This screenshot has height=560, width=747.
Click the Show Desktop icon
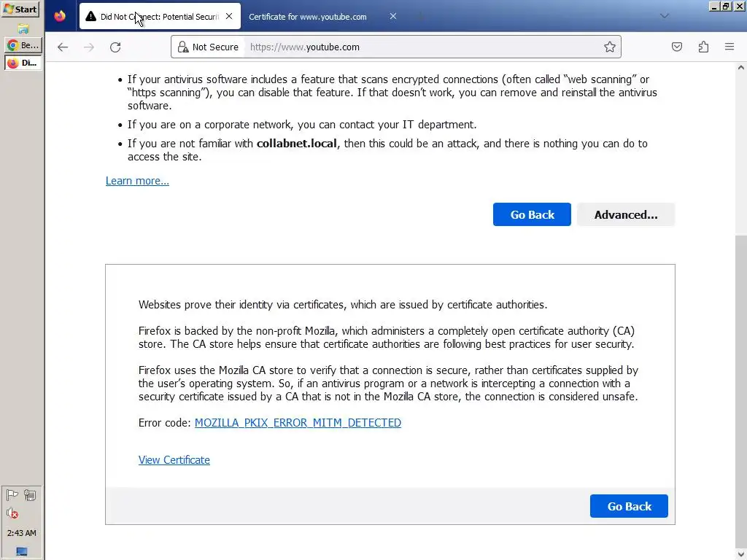tap(21, 551)
